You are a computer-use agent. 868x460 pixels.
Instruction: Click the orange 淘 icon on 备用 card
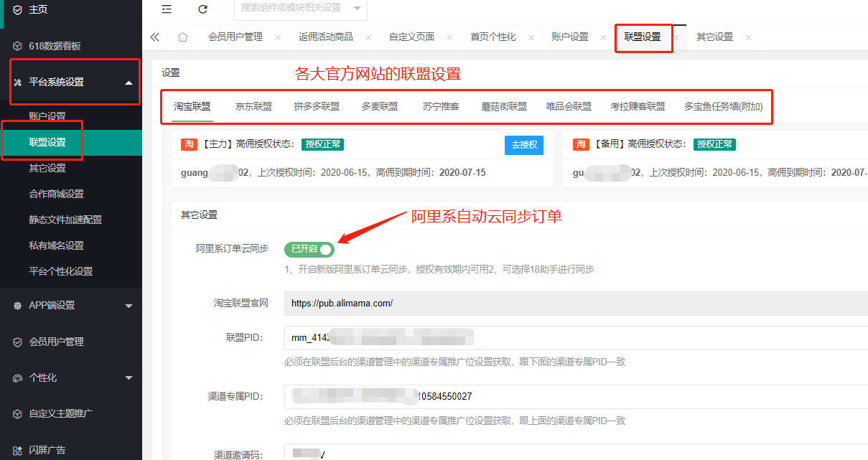[x=580, y=144]
